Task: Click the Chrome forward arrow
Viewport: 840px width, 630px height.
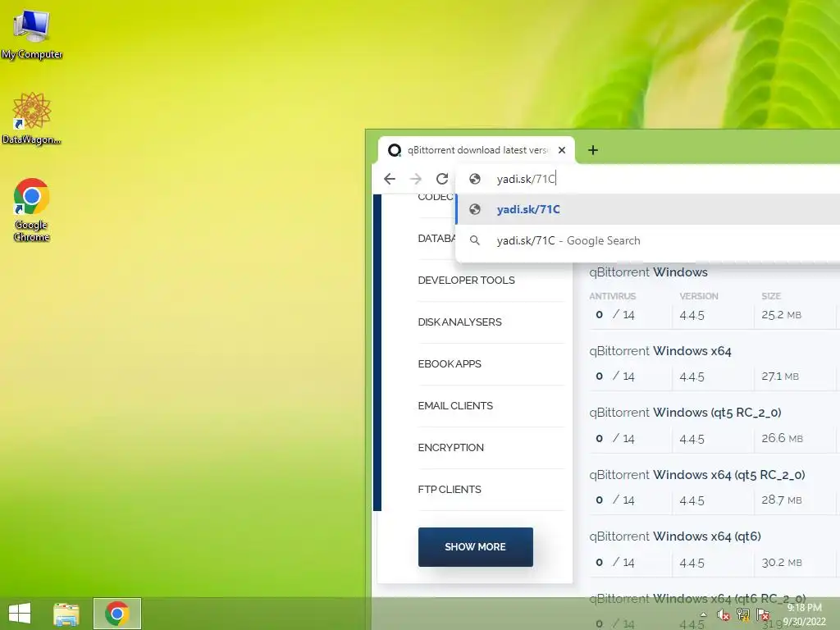Action: point(416,179)
